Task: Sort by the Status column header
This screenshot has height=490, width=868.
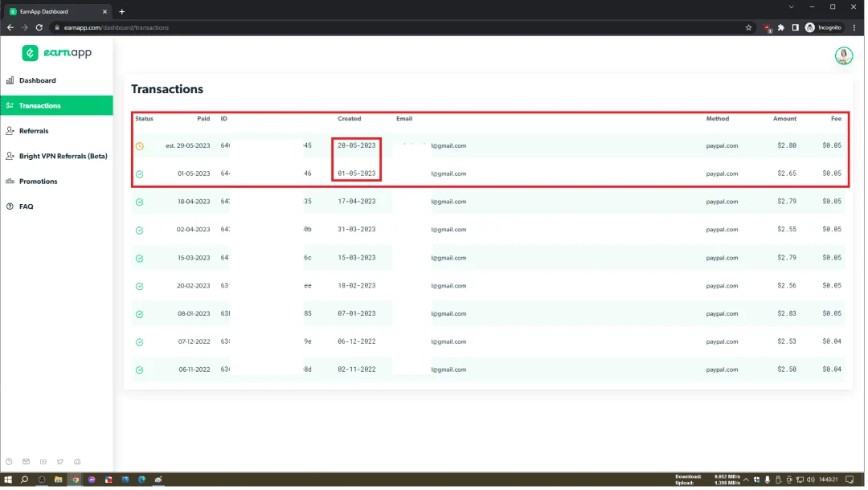Action: click(x=145, y=119)
